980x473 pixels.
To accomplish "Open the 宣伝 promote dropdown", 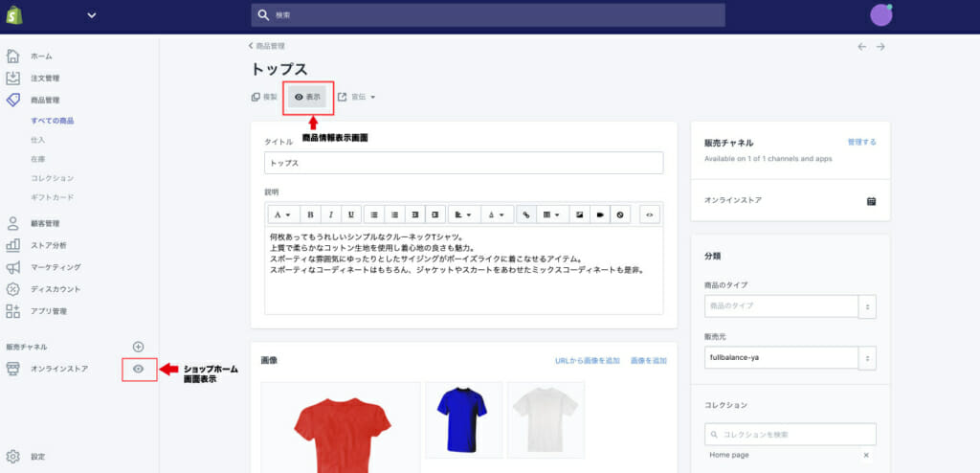I will pyautogui.click(x=356, y=97).
